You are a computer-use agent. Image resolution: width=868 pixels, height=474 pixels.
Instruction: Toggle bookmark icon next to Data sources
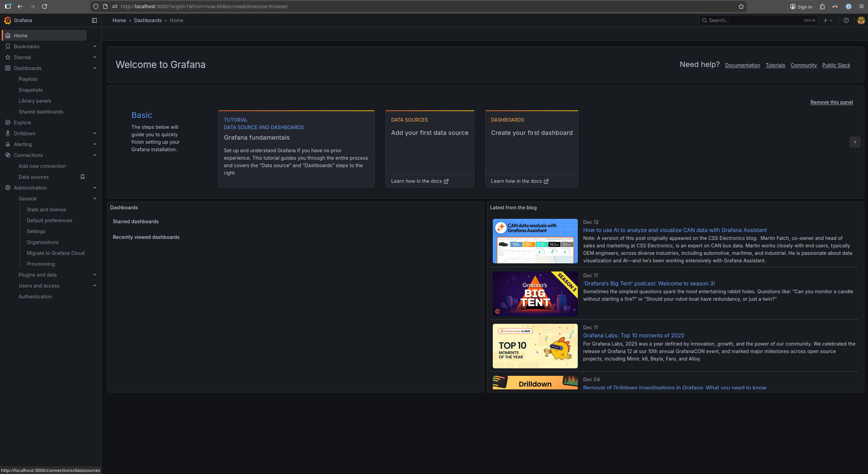(82, 177)
